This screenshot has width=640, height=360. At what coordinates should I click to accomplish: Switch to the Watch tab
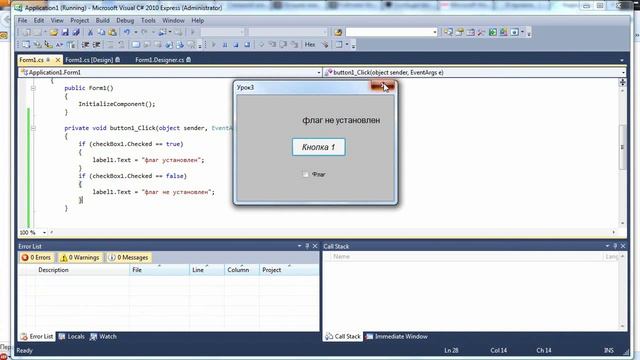coord(103,337)
